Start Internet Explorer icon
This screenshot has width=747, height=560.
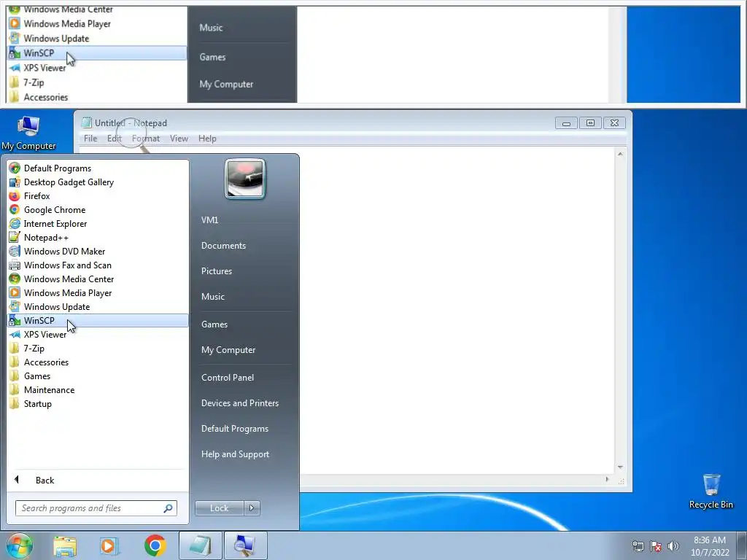[x=15, y=223]
